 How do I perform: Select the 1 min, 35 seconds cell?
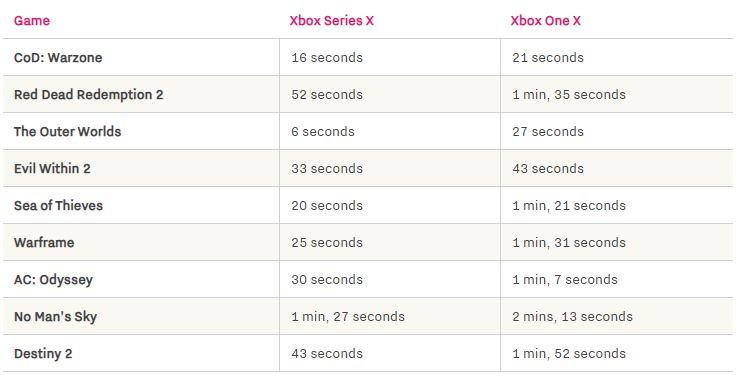pos(569,94)
